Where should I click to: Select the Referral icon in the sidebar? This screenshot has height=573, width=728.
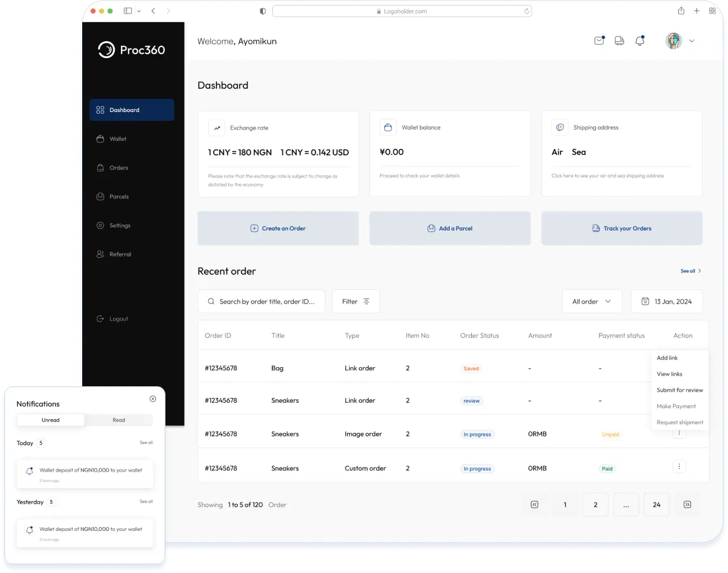click(100, 254)
